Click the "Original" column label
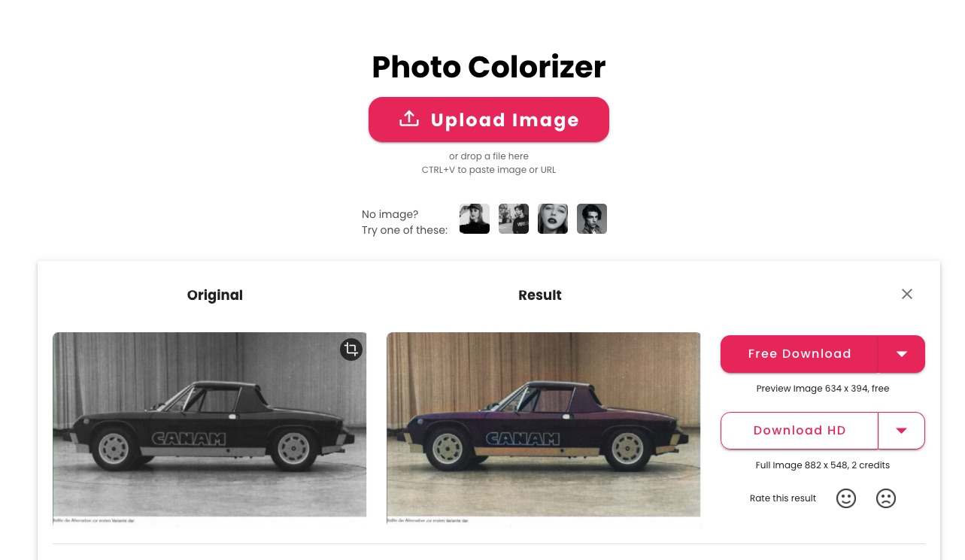965x560 pixels. pos(215,295)
